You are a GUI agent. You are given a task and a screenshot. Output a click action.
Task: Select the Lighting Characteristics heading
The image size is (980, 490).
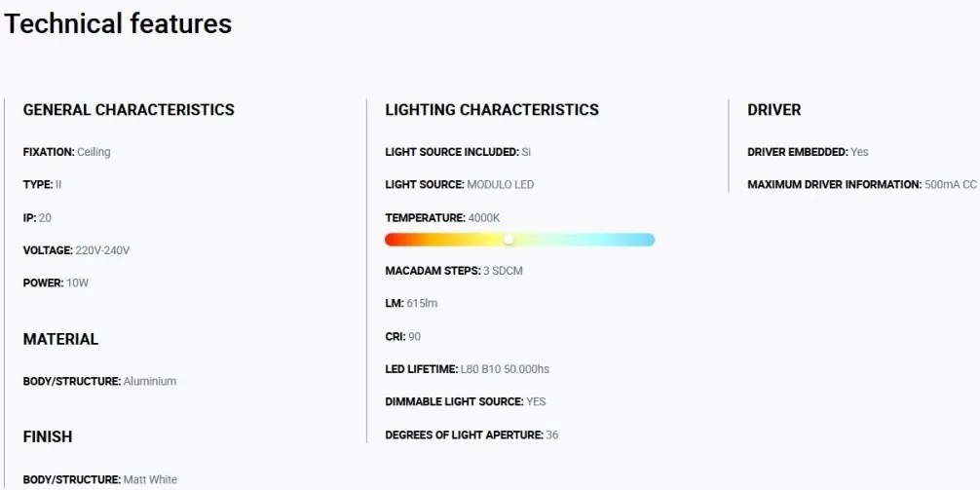pyautogui.click(x=492, y=110)
